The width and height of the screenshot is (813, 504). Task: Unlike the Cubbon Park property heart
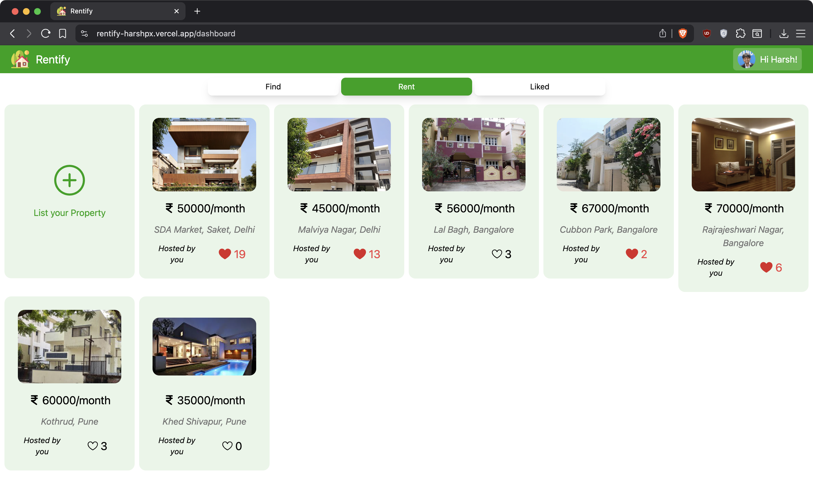(632, 254)
